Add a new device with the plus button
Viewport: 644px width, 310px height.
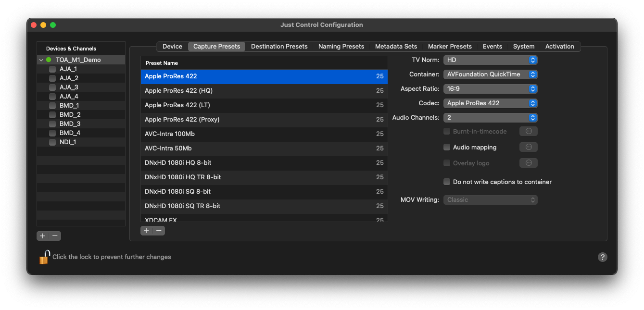pos(43,236)
